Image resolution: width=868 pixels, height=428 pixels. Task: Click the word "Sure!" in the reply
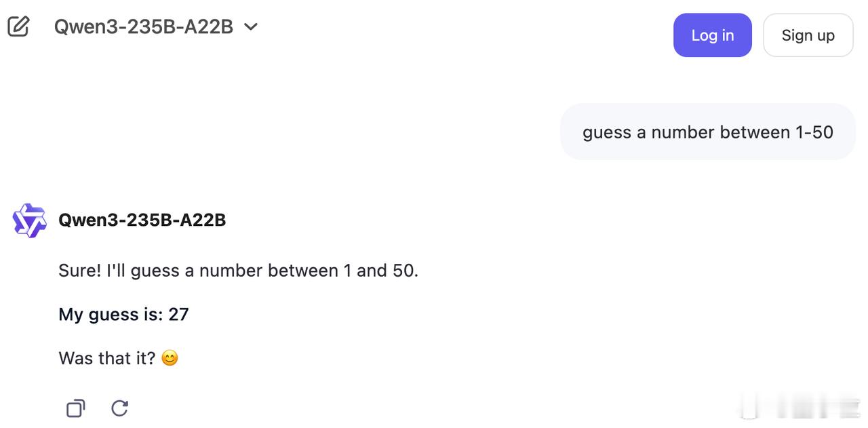click(80, 271)
